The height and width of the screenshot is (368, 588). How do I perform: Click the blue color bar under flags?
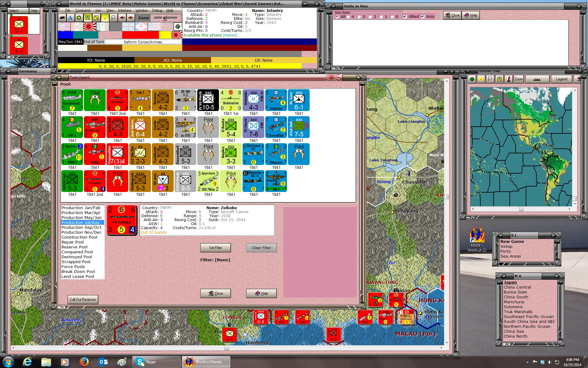click(66, 35)
